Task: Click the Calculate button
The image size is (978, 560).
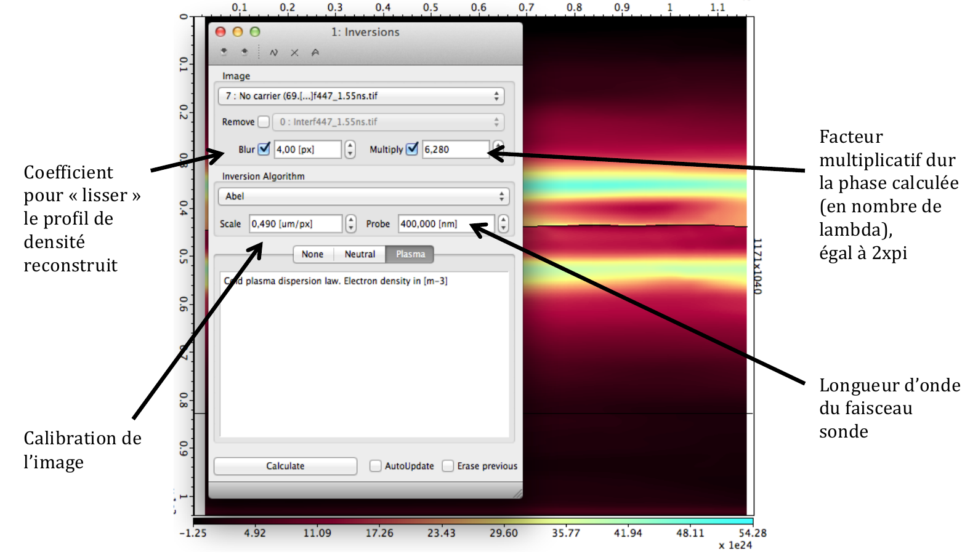Action: coord(285,466)
